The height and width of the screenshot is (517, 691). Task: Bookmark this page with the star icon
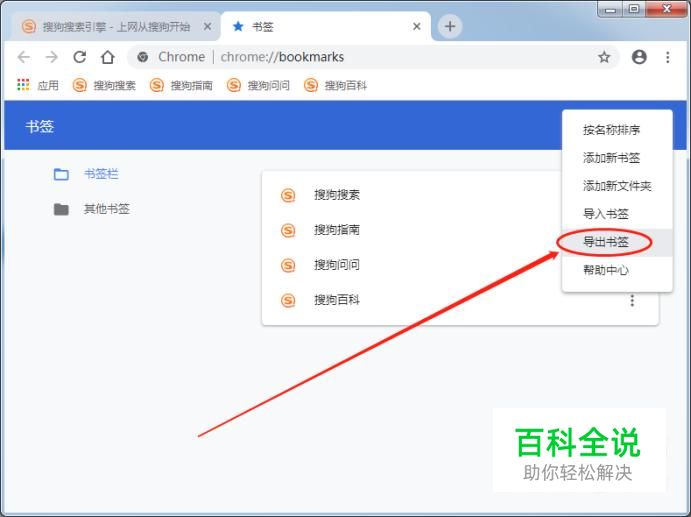click(604, 57)
